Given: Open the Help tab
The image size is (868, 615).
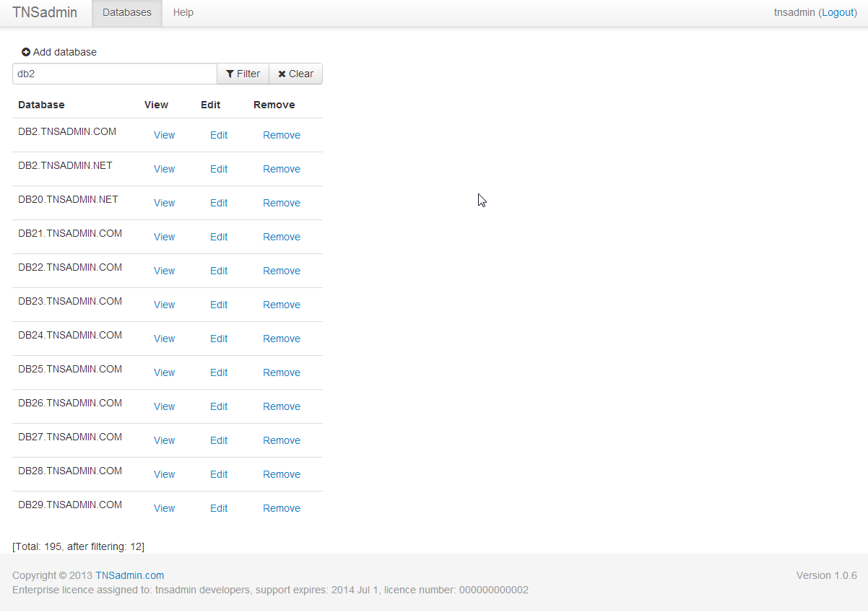Looking at the screenshot, I should (x=183, y=13).
